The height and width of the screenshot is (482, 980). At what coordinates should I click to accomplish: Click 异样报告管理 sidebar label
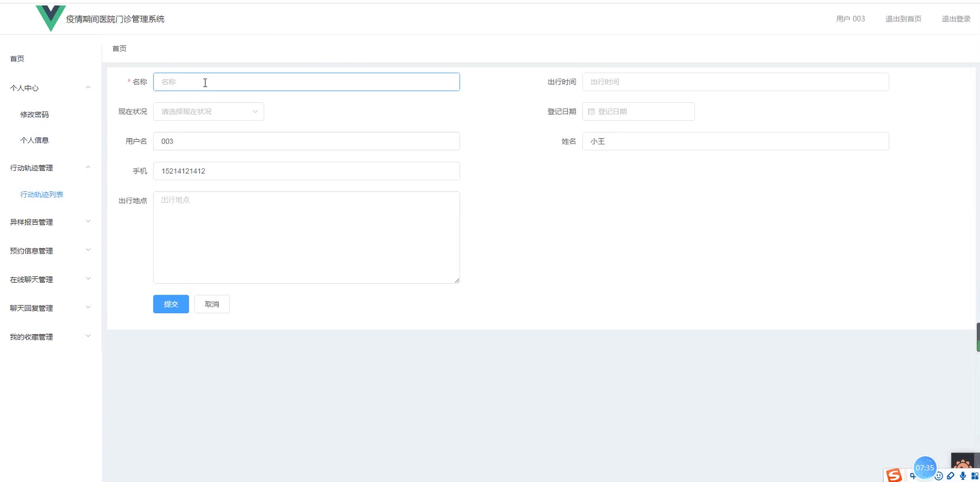[x=32, y=222]
